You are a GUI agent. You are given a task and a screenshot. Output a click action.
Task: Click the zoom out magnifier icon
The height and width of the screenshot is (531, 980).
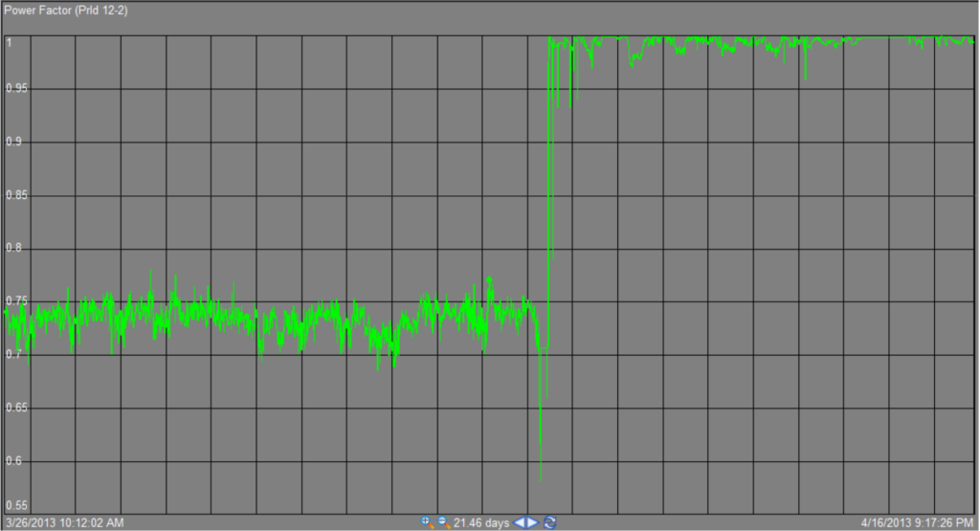click(442, 522)
